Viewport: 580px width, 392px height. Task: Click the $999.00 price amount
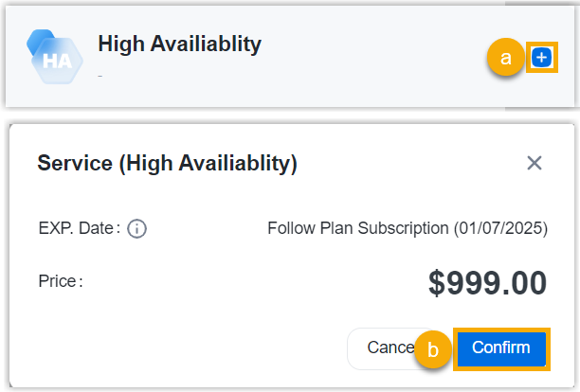[487, 282]
